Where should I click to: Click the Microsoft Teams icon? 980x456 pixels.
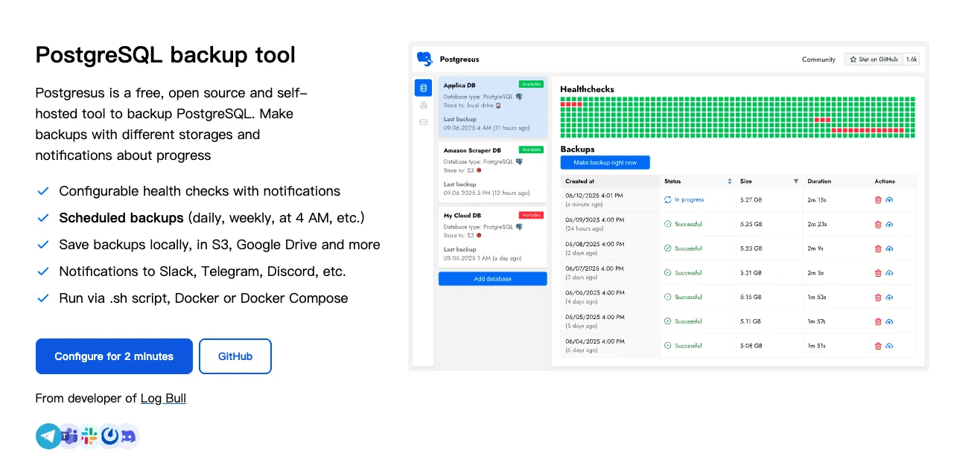70,436
